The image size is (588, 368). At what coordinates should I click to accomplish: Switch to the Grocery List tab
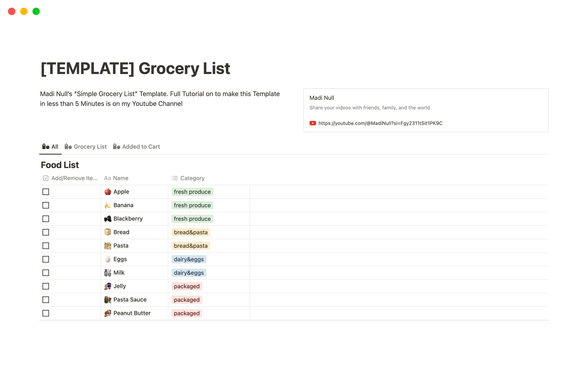click(x=90, y=146)
